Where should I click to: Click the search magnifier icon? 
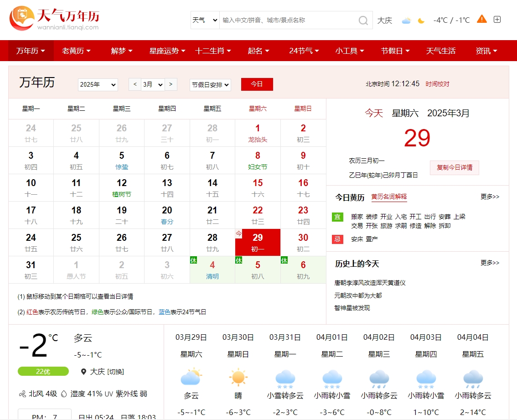[x=363, y=21]
